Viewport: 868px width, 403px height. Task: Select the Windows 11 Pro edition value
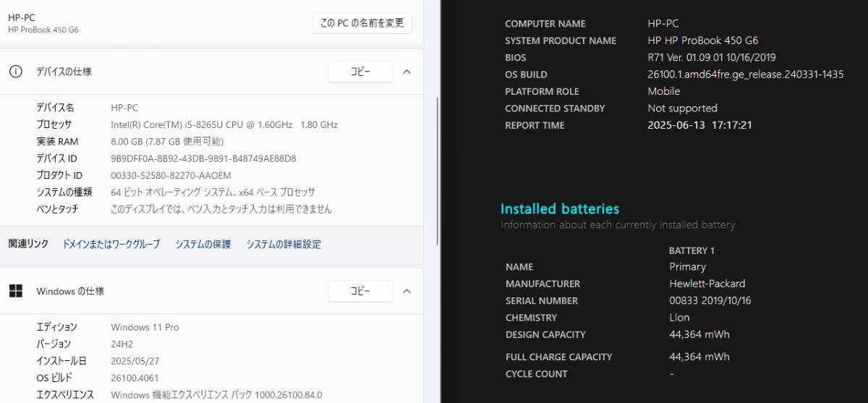pyautogui.click(x=145, y=327)
